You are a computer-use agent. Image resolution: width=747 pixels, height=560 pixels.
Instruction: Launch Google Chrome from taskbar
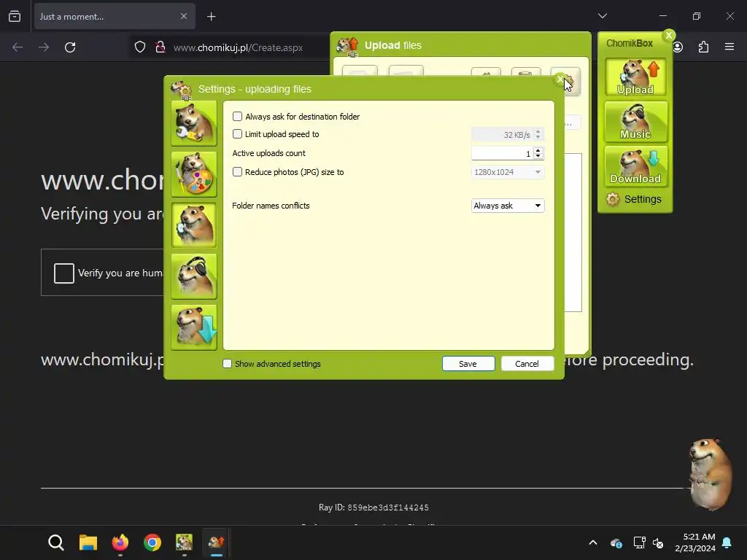[152, 542]
